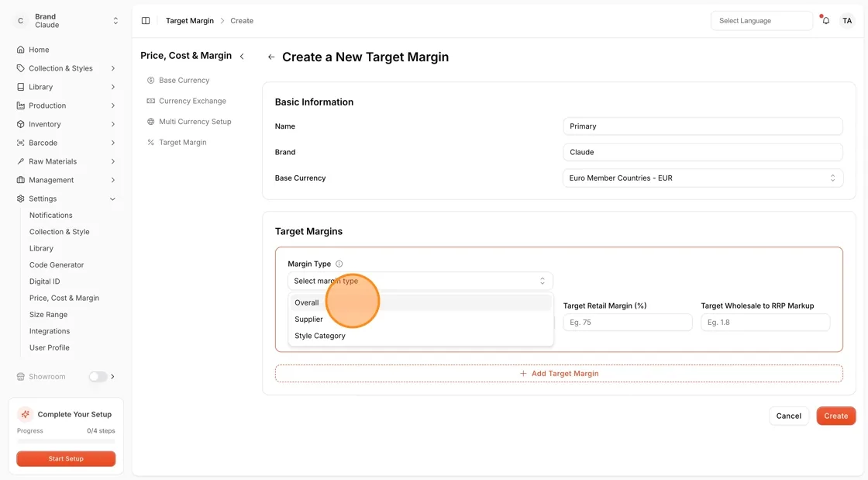The height and width of the screenshot is (480, 868).
Task: Click the Barcode scanner icon
Action: pos(20,143)
